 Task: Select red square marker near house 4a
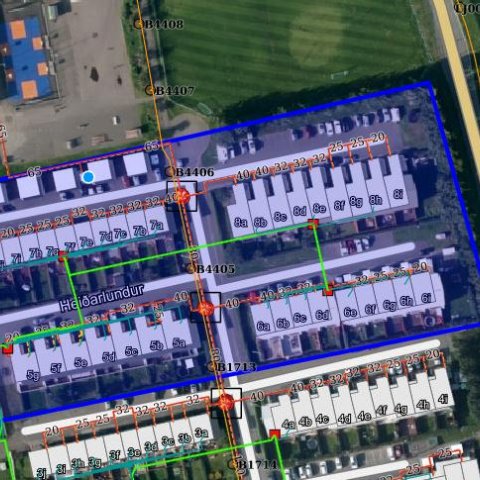pos(275,433)
